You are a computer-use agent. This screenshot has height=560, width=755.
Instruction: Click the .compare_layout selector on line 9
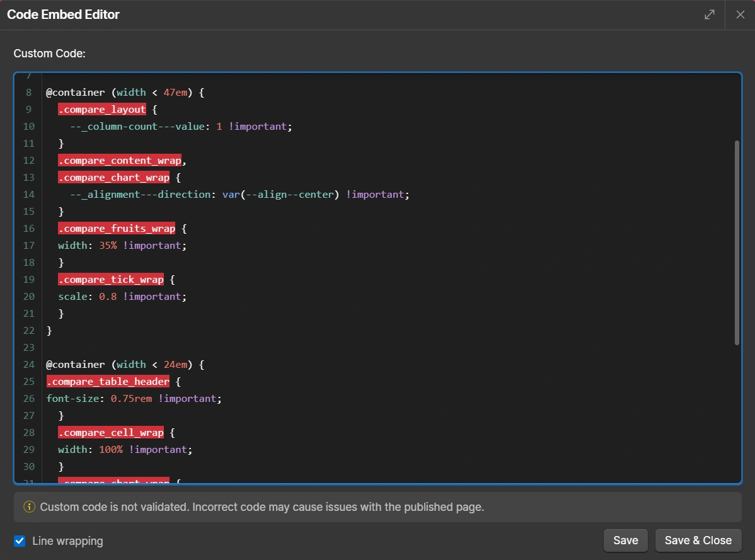coord(102,109)
